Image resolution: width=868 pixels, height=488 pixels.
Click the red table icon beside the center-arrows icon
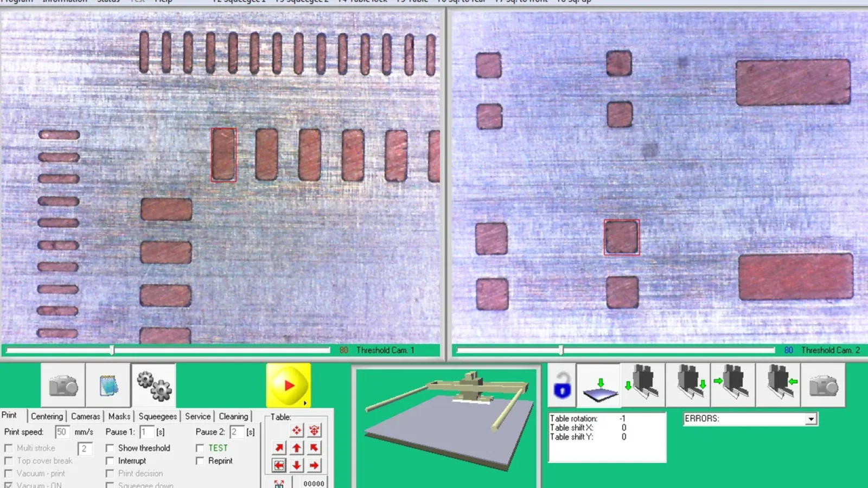point(314,431)
